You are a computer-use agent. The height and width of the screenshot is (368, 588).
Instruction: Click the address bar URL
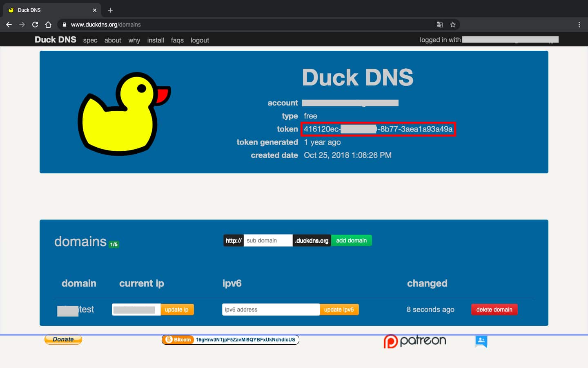click(106, 25)
